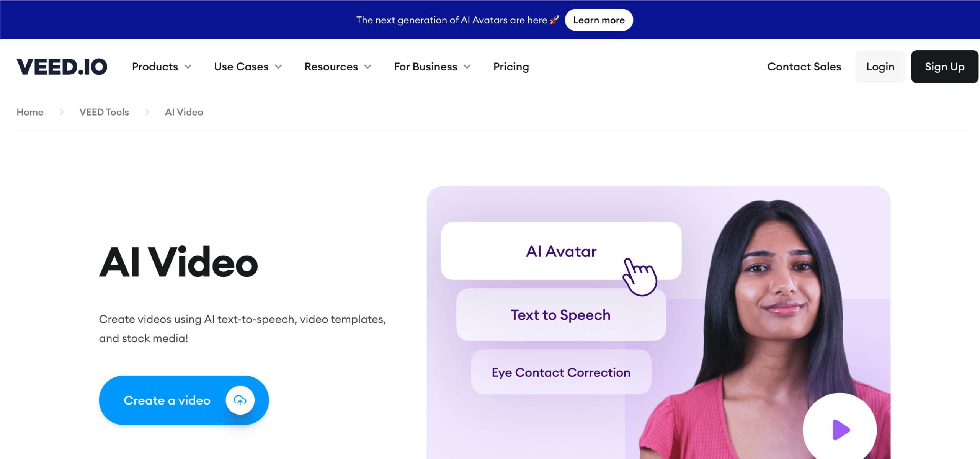Click the hand cursor icon on AI Avatar
The height and width of the screenshot is (459, 980).
(640, 276)
